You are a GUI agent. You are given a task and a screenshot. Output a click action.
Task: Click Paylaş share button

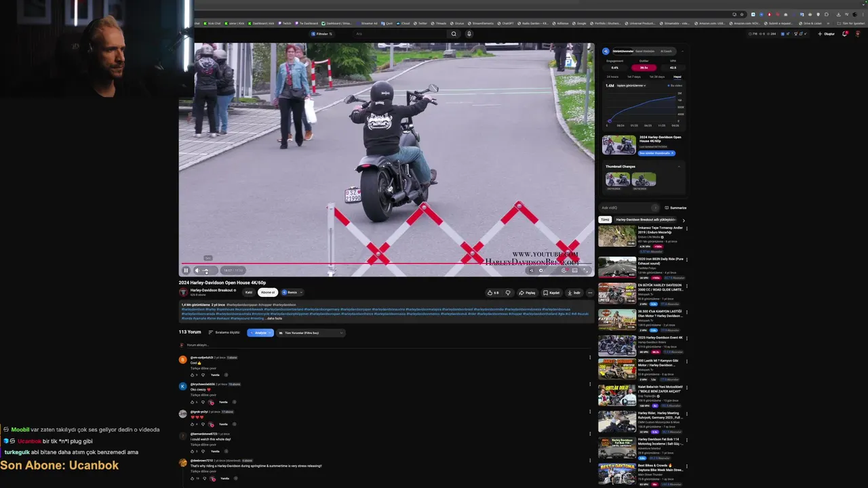point(528,293)
